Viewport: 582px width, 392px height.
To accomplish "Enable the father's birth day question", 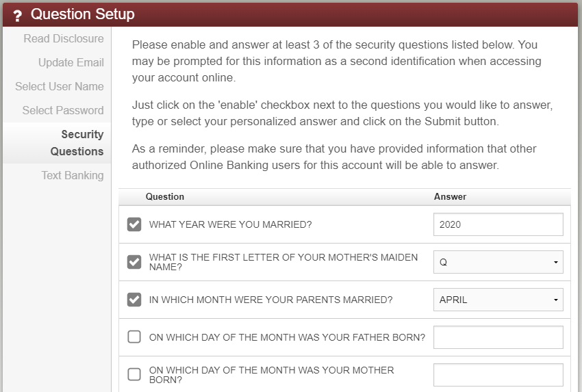I will click(x=134, y=337).
